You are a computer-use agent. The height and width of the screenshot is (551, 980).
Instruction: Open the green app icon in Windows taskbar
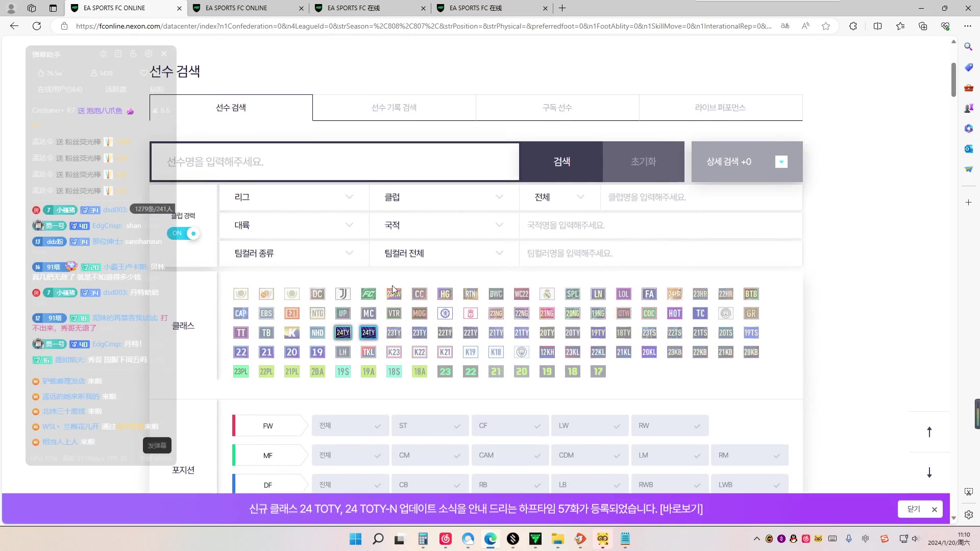point(535,539)
